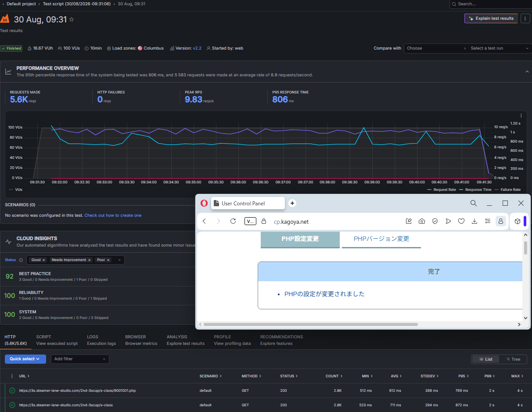Click the green check icon for 9001001.php row
This screenshot has width=532, height=412.
(x=12, y=391)
